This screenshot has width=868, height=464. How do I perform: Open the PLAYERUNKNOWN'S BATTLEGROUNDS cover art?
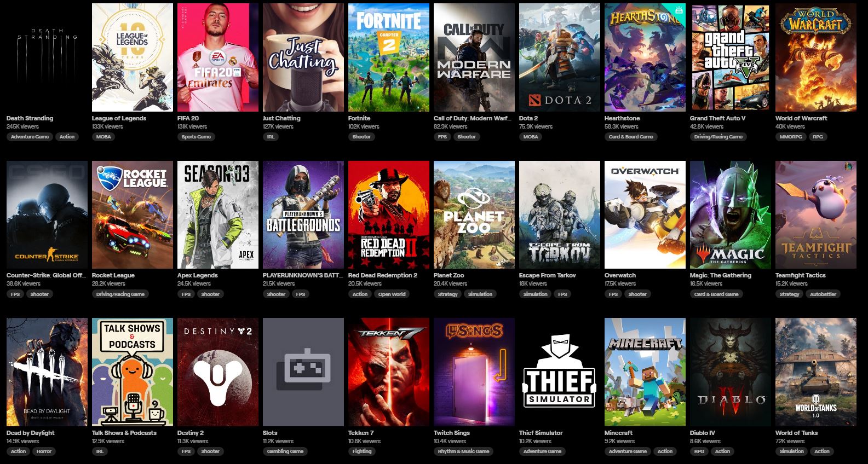click(303, 214)
